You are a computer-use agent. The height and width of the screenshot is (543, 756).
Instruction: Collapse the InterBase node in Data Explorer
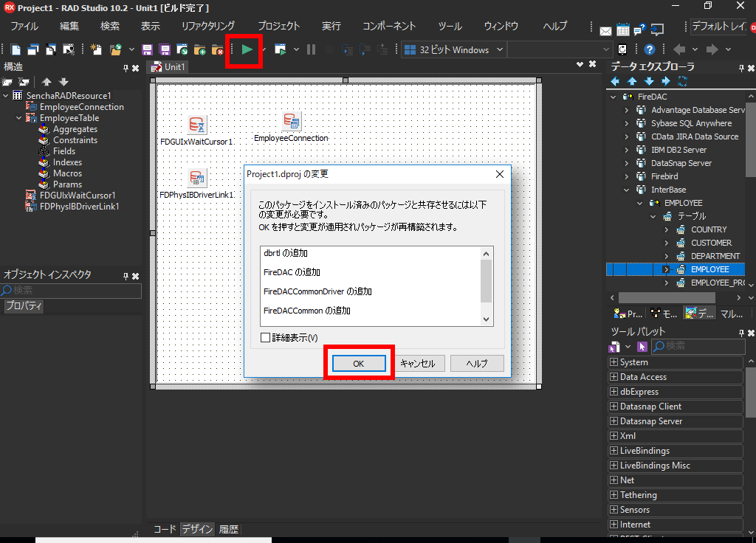pyautogui.click(x=626, y=190)
